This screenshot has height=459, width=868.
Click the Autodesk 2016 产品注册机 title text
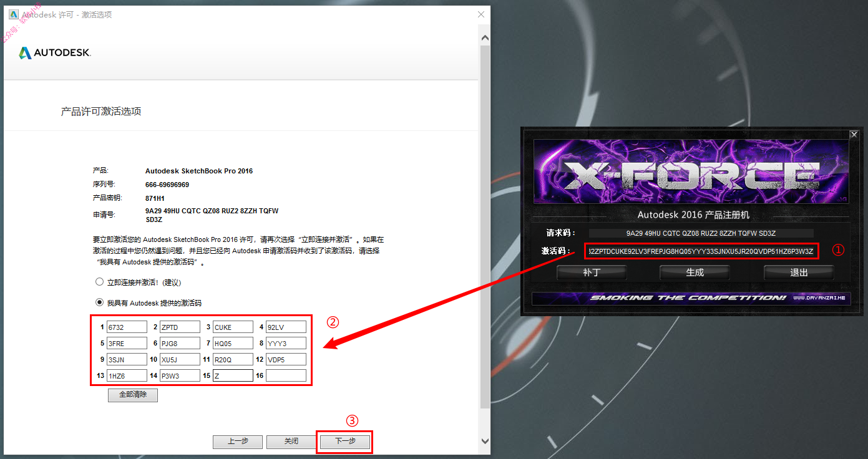tap(693, 215)
